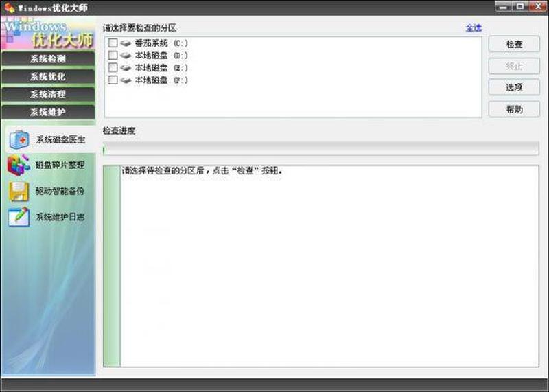
Task: Select the 系统磁盘医生 label
Action: pyautogui.click(x=60, y=139)
